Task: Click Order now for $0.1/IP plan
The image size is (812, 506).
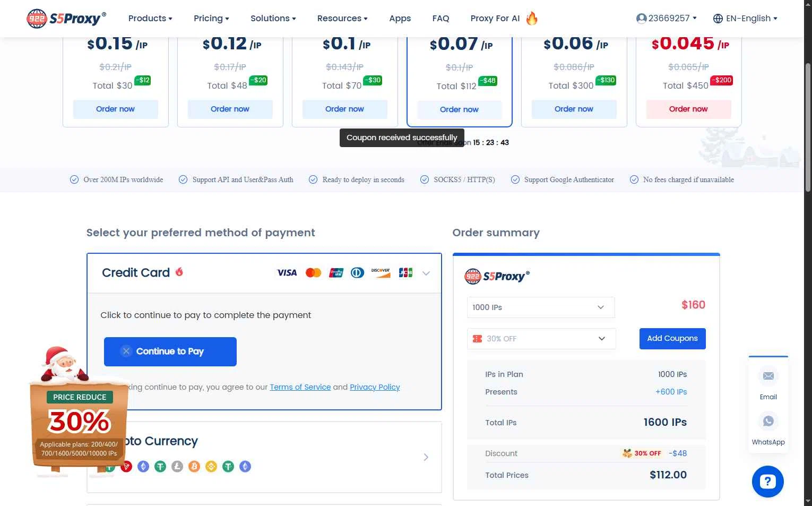Action: click(344, 109)
